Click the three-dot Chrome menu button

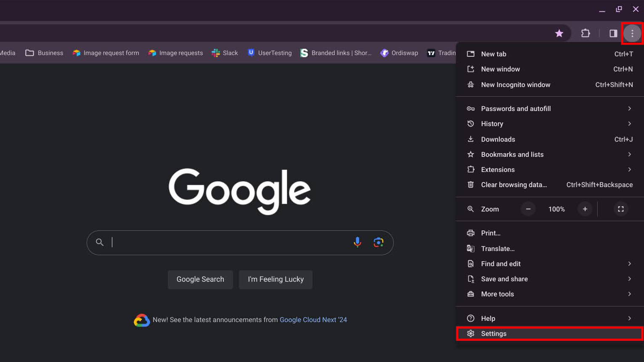click(x=632, y=33)
